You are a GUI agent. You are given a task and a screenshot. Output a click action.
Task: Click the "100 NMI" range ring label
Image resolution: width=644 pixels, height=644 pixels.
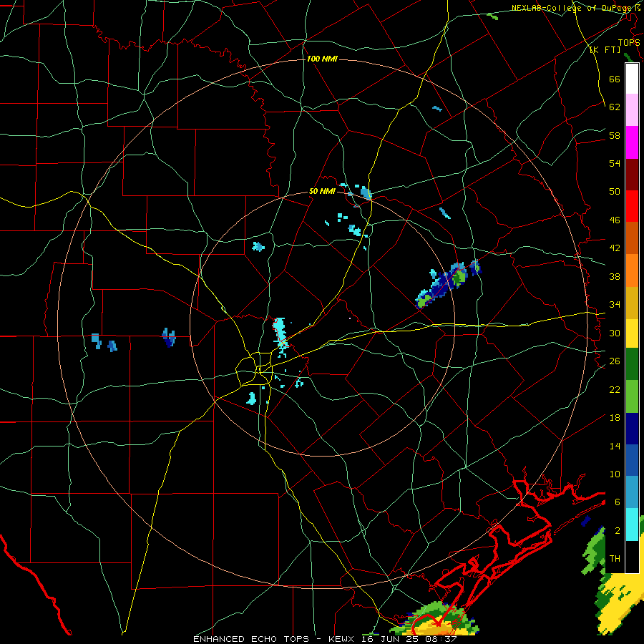(x=322, y=59)
